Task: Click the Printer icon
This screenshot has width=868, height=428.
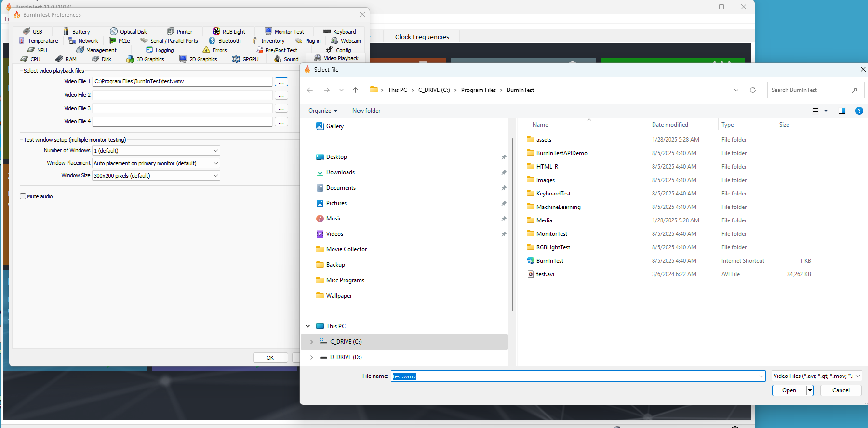Action: [x=171, y=32]
